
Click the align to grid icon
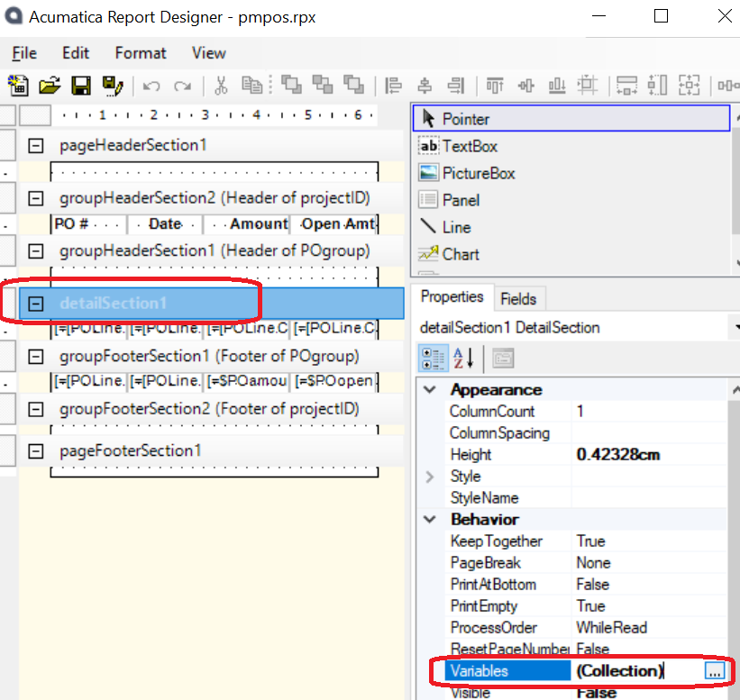point(588,86)
